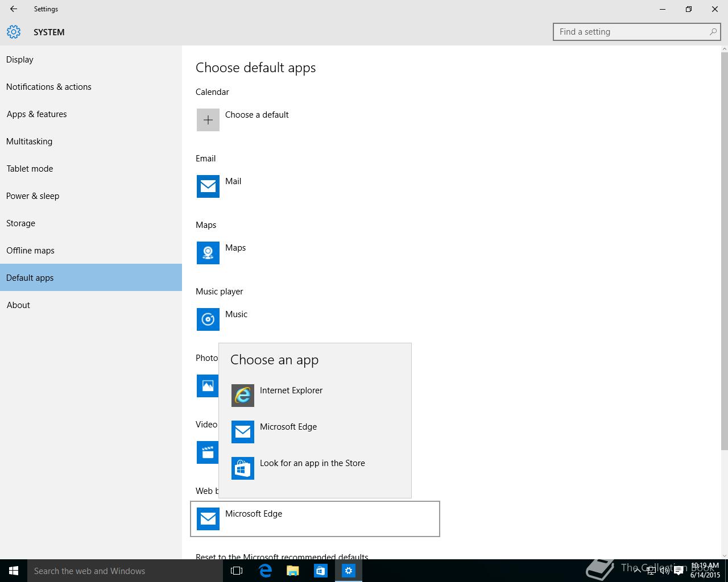Open the Action Center notification icon
The image size is (728, 582).
(x=679, y=571)
